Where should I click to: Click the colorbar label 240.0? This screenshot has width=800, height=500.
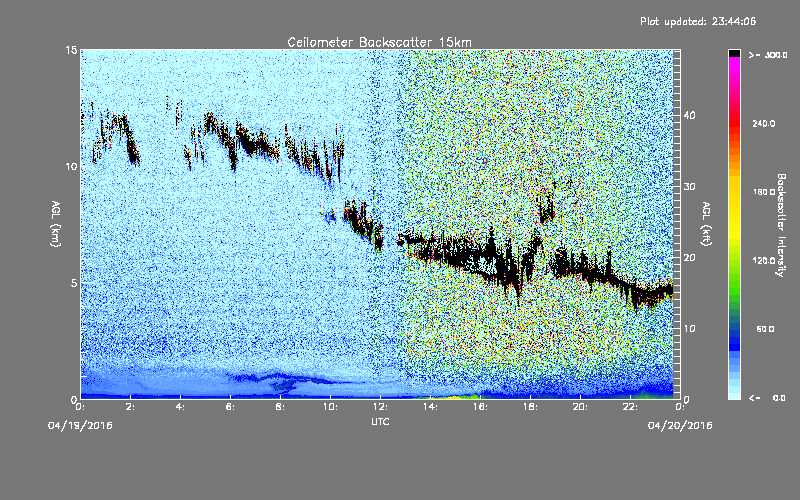(764, 124)
